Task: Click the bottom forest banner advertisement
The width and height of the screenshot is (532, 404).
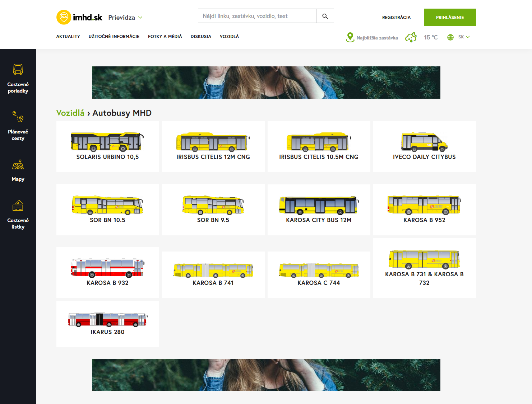Action: 266,375
